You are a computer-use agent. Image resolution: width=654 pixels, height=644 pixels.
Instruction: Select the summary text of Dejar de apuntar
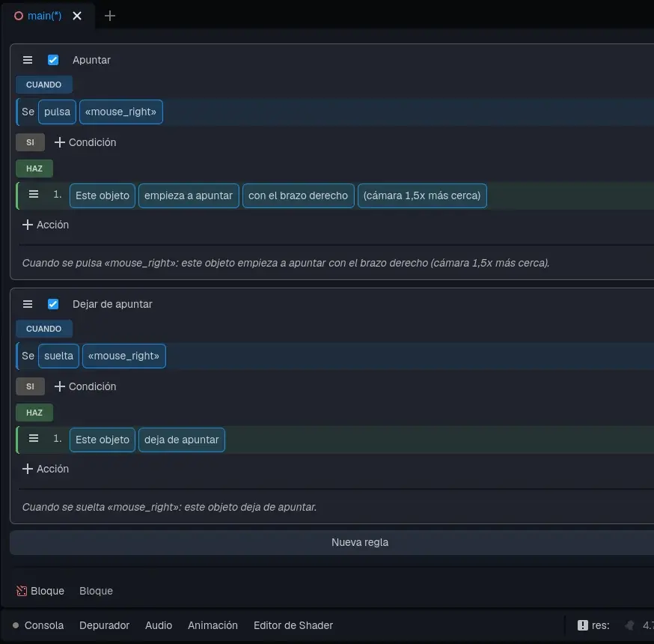coord(169,507)
